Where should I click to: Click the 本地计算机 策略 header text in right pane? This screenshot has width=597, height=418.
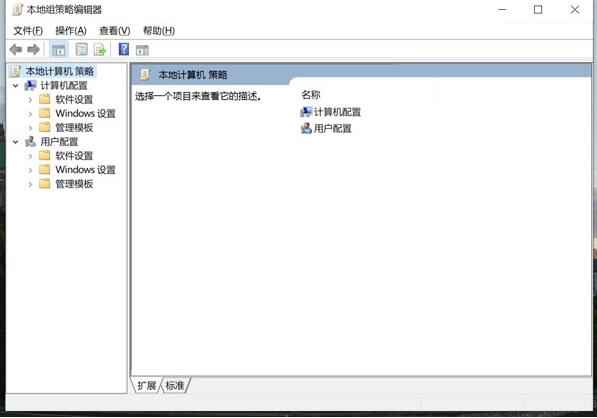pos(193,74)
